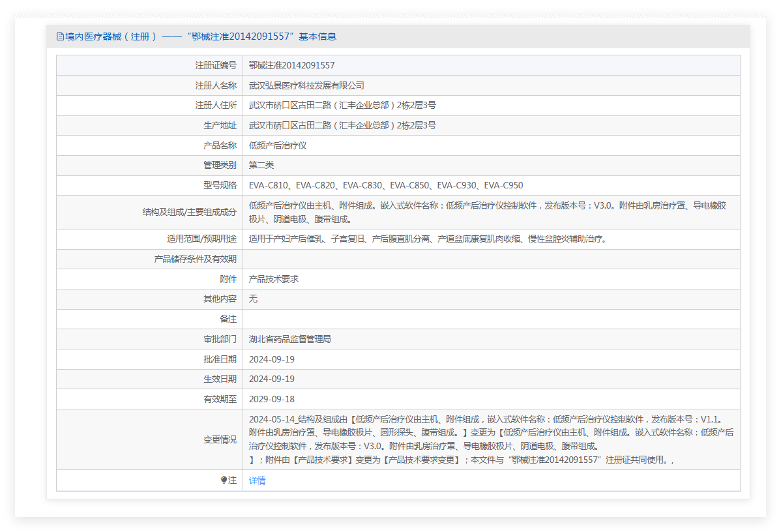Click the 产品名称 row label
Image resolution: width=781 pixels, height=532 pixels.
point(220,145)
